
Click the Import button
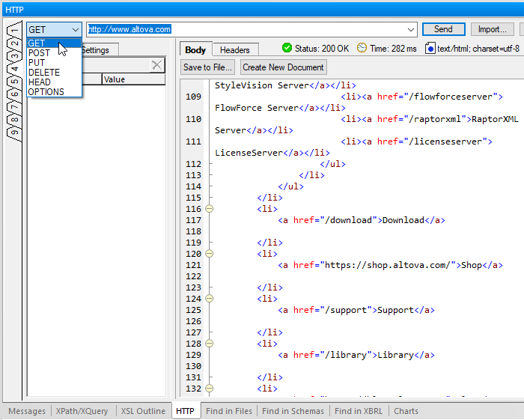491,30
